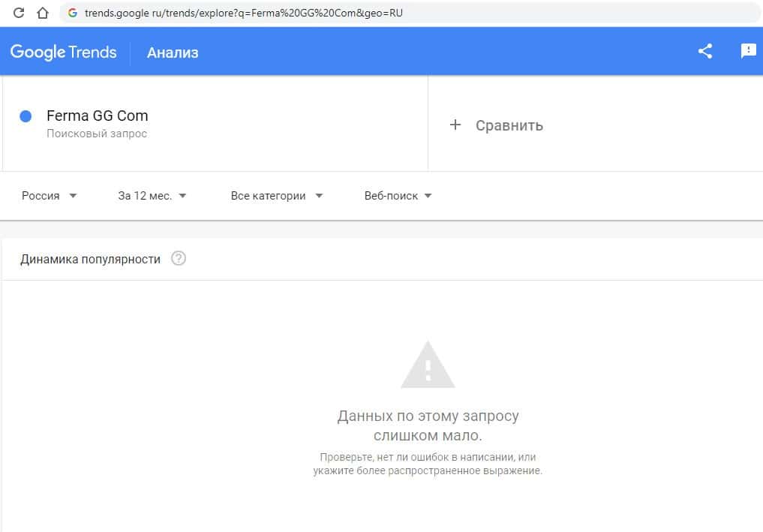Click the Сравнить label to add comparison
The image size is (763, 532).
(509, 125)
